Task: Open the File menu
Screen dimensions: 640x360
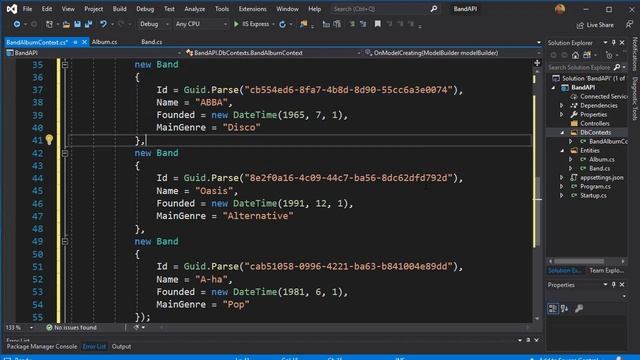Action: click(27, 9)
